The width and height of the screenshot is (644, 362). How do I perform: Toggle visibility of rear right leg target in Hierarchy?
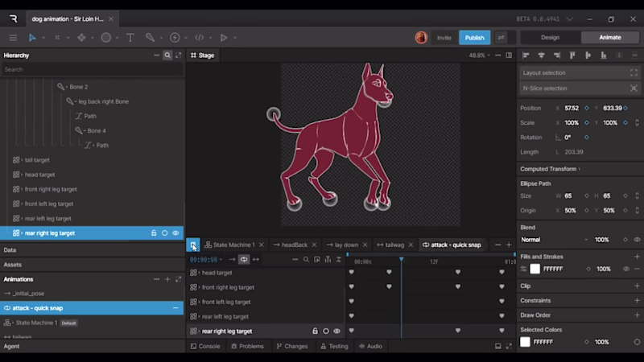(175, 233)
